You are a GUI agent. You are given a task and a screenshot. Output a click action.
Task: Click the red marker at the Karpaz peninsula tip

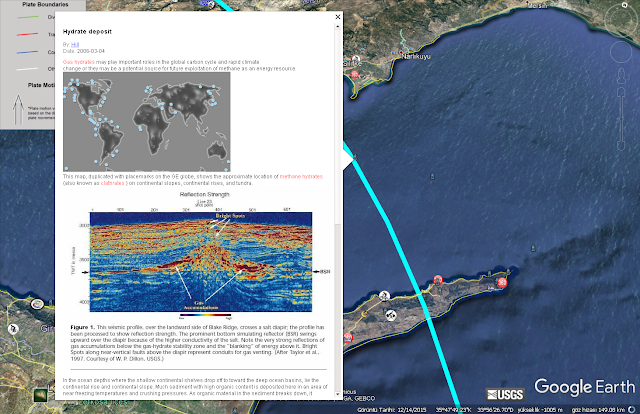tap(502, 282)
